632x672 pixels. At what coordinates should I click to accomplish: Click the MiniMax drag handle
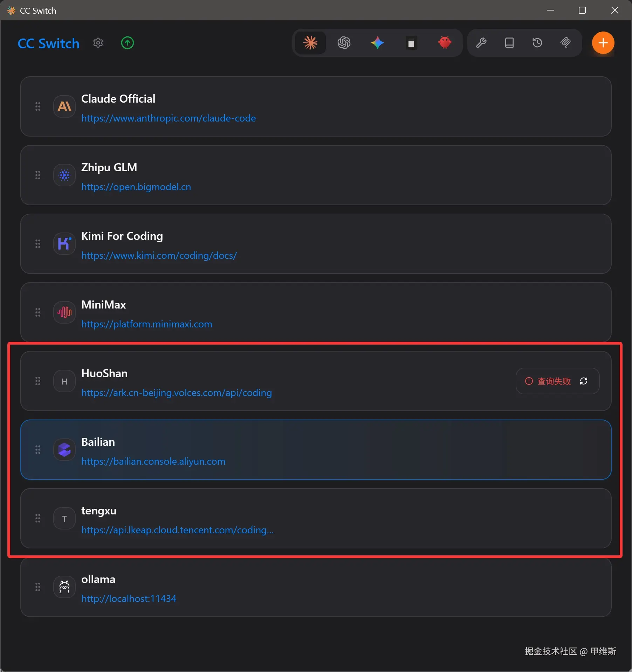pyautogui.click(x=38, y=312)
